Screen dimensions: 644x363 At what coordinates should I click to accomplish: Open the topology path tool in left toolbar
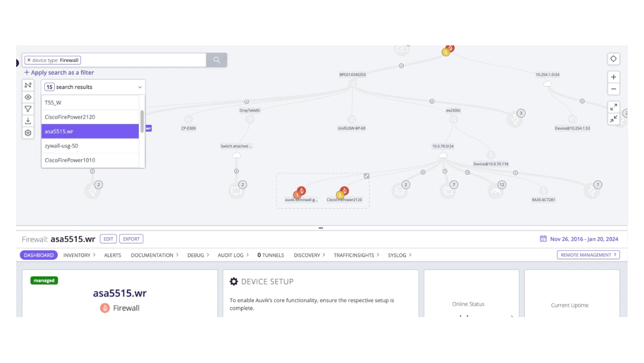point(28,85)
